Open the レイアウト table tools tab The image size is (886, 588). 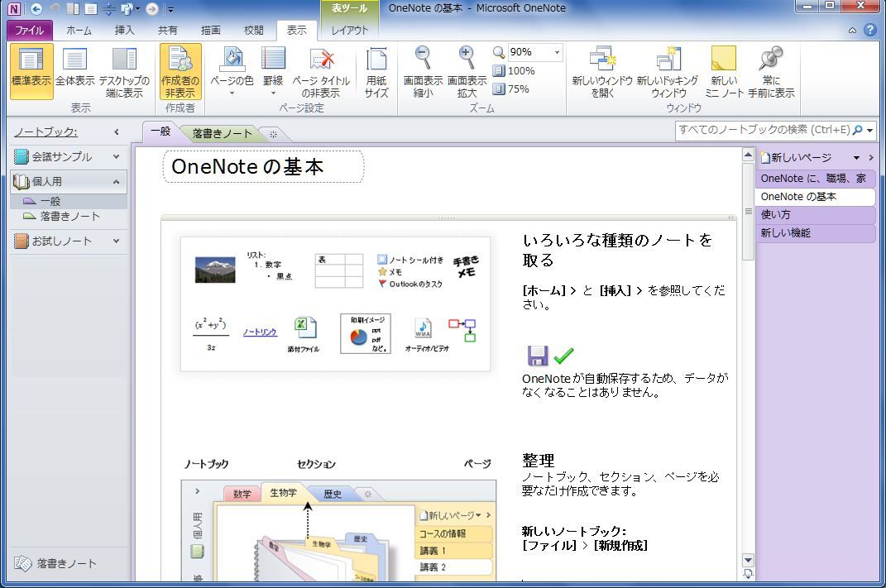(x=349, y=30)
